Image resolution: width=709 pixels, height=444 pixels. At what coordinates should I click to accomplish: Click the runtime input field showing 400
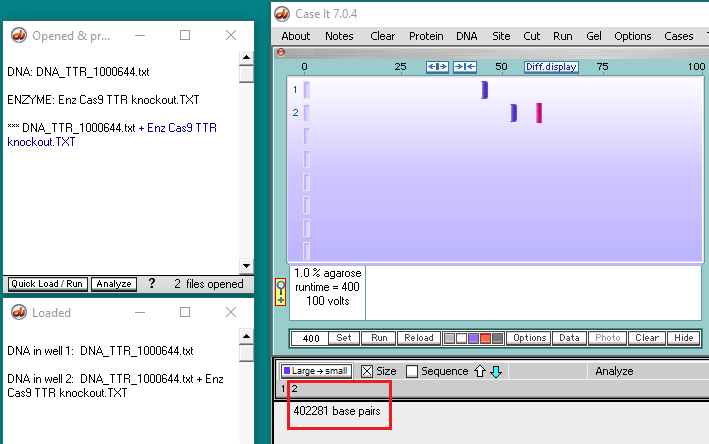310,338
